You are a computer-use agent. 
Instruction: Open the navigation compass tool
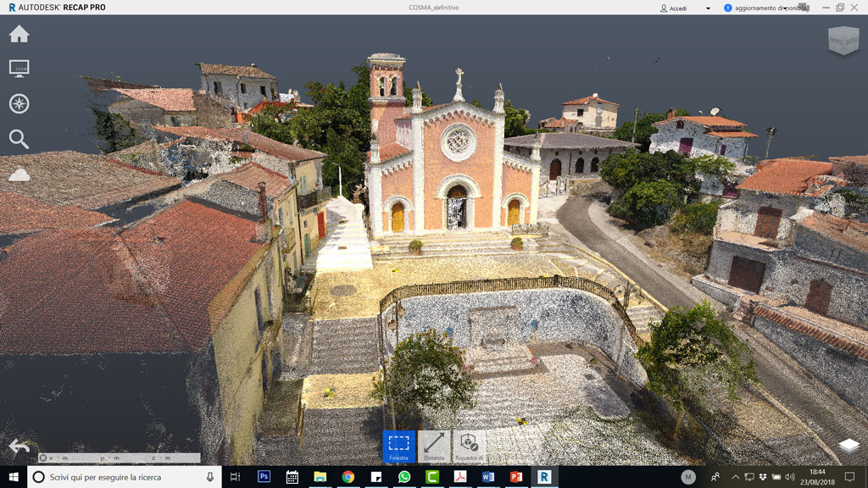pos(18,103)
